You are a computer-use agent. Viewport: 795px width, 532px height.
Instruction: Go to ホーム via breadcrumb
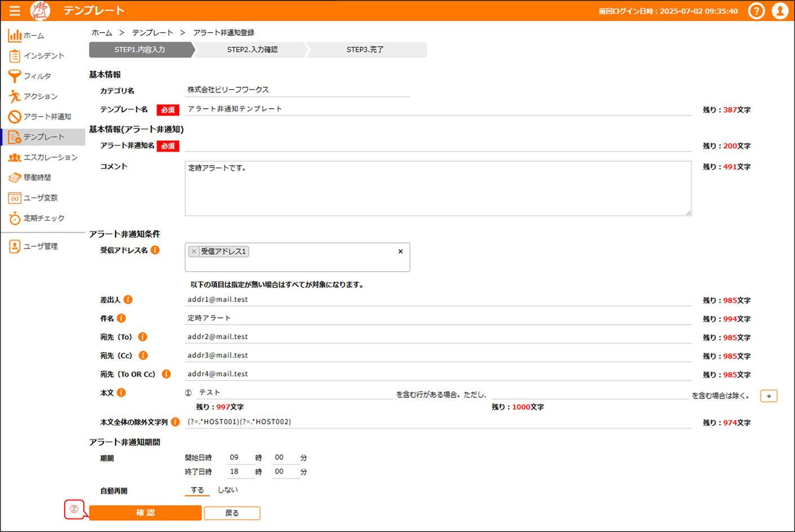point(102,33)
